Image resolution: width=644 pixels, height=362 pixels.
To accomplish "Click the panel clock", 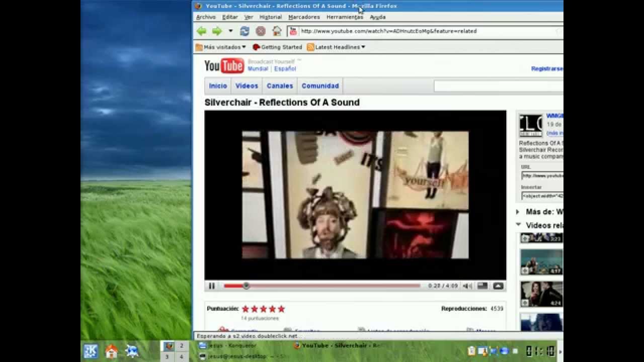I will (x=541, y=351).
